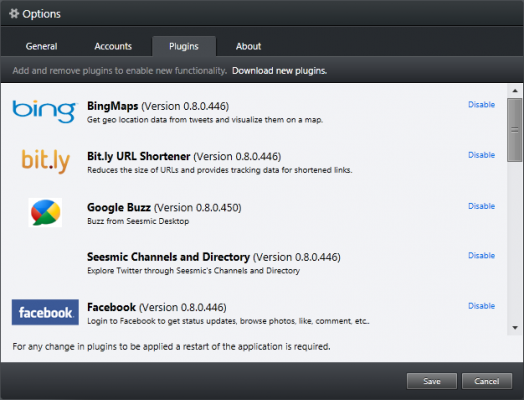Viewport: 524px width, 400px height.
Task: Click the scrollbar up arrow
Action: pyautogui.click(x=515, y=91)
